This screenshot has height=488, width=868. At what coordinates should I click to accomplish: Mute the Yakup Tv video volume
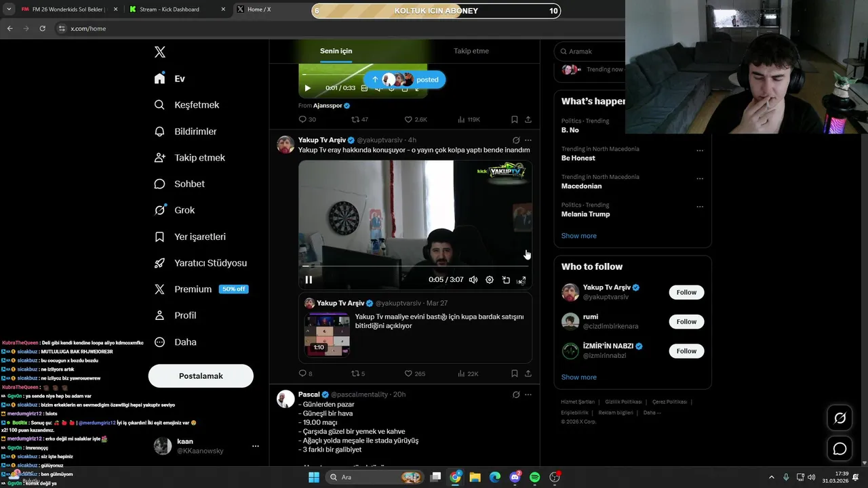point(473,280)
